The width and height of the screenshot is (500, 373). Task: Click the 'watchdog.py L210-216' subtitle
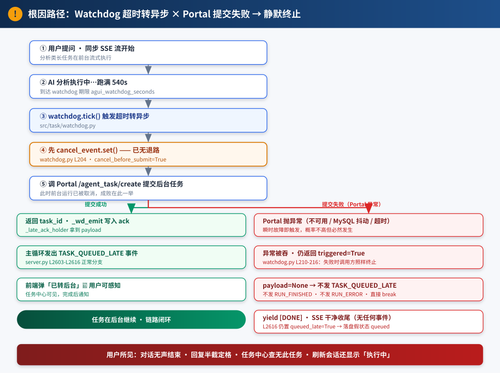coord(319,262)
